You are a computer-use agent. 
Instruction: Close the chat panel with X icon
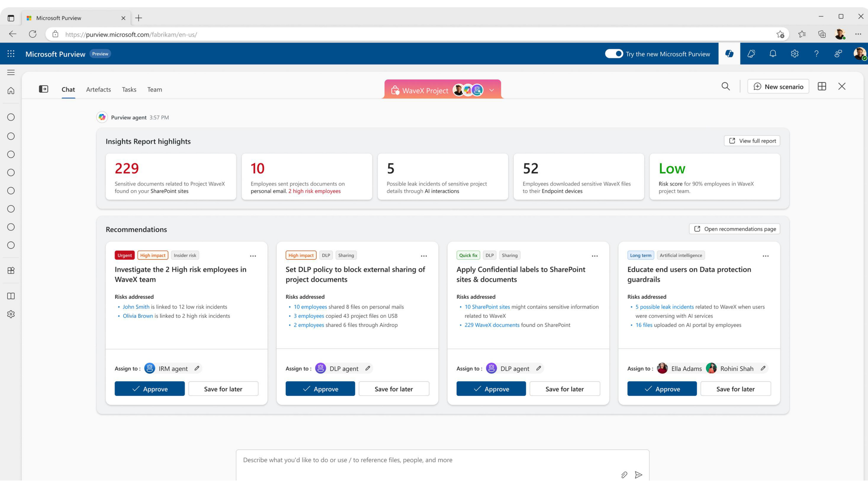pos(842,87)
